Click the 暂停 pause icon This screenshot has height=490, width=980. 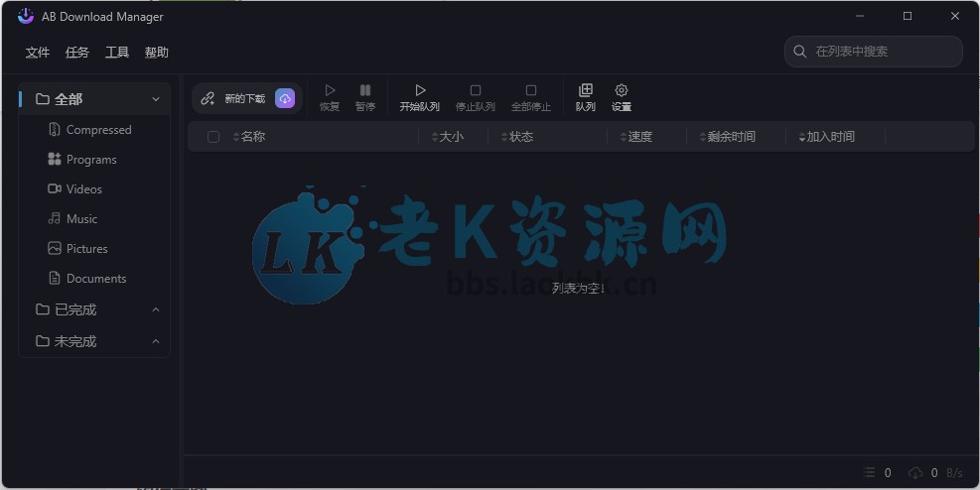tap(365, 91)
